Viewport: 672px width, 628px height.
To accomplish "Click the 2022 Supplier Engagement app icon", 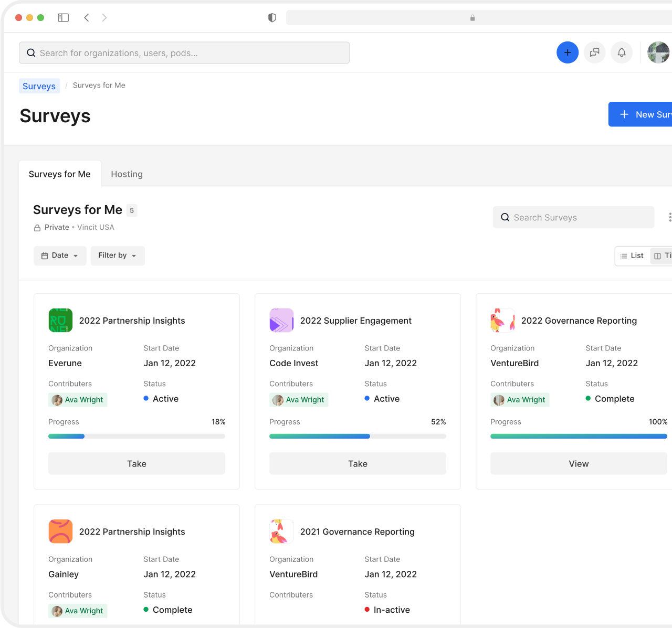I will (281, 320).
